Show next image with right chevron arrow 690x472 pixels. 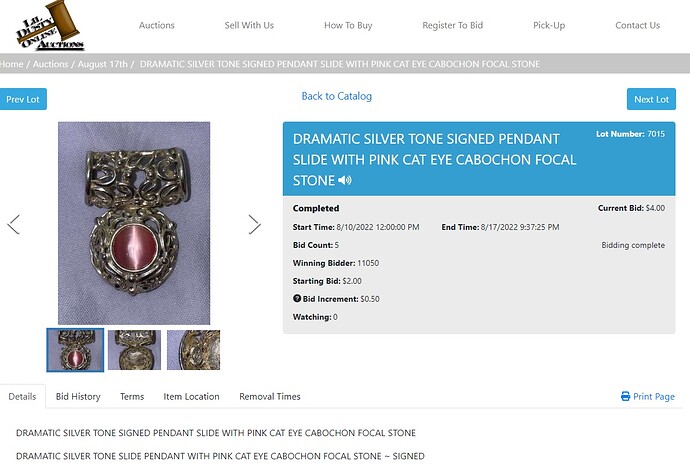coord(254,224)
